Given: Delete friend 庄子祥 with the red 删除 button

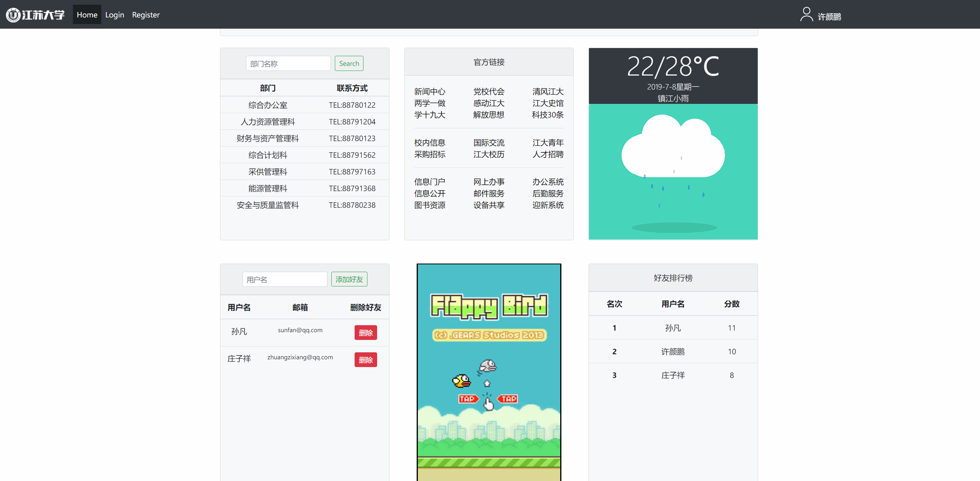Looking at the screenshot, I should click(365, 360).
